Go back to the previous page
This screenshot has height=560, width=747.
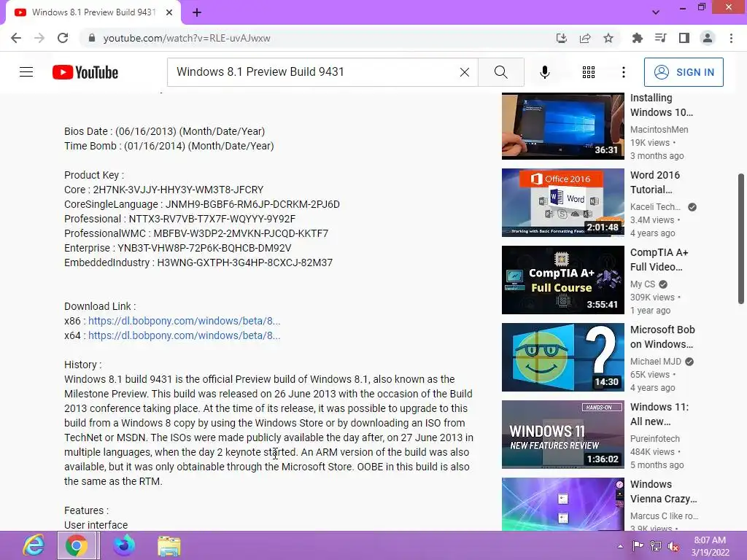(x=16, y=38)
